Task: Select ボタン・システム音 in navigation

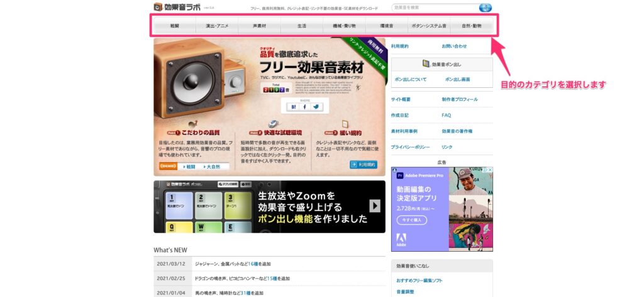Action: coord(429,26)
